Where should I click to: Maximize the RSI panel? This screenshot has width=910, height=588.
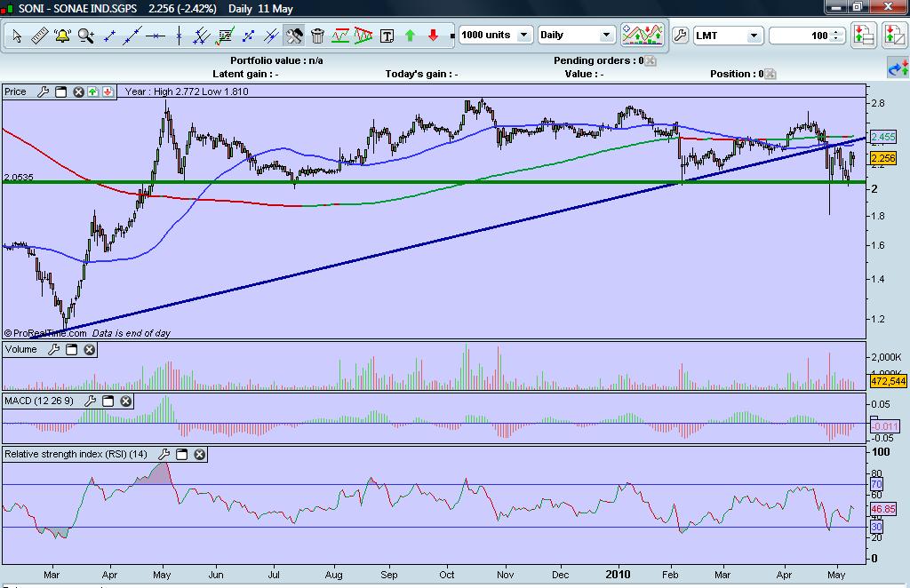coord(181,455)
